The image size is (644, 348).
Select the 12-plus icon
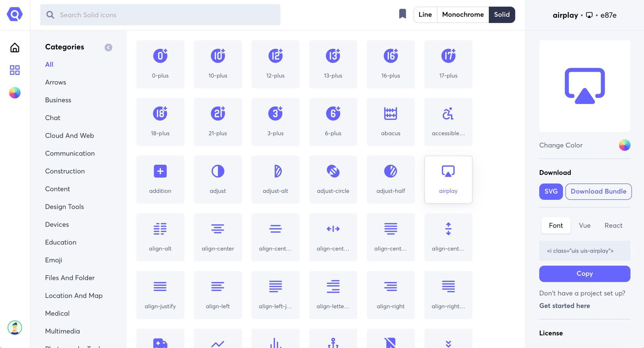click(x=276, y=64)
